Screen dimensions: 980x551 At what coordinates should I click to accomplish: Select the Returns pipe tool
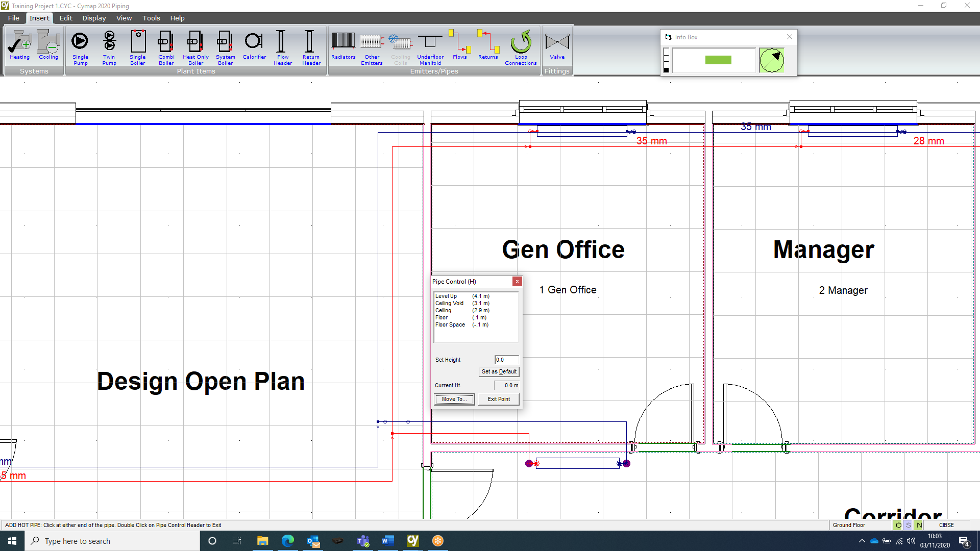click(x=488, y=45)
